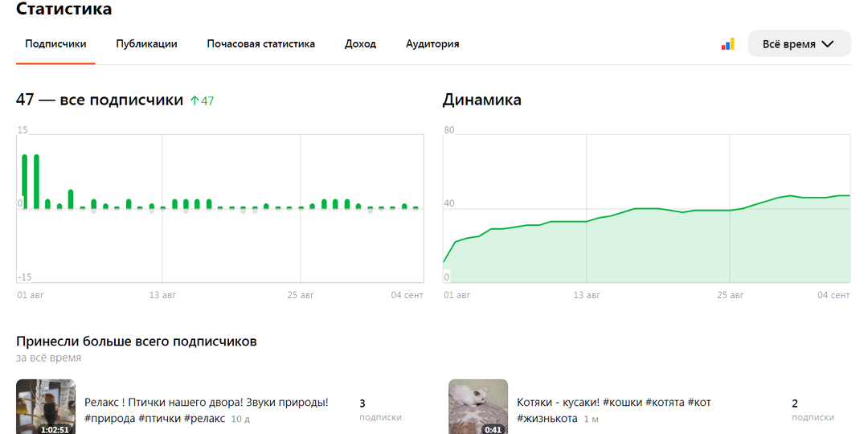Click the 'за всё время' subtitle

click(49, 358)
